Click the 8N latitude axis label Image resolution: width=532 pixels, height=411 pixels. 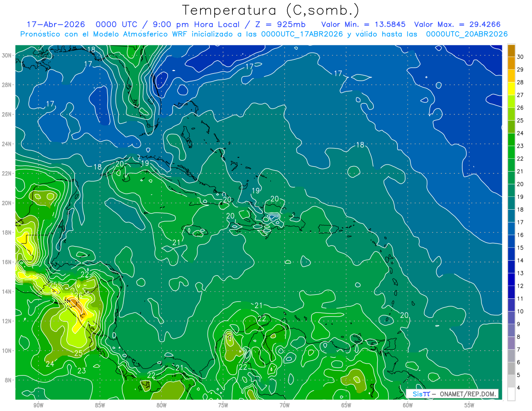coord(8,380)
